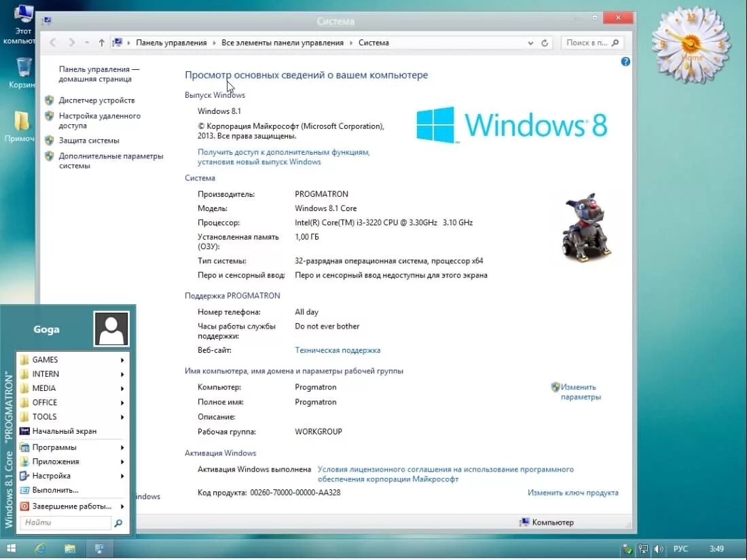The height and width of the screenshot is (560, 747).
Task: Click the System window taskbar button
Action: click(99, 548)
